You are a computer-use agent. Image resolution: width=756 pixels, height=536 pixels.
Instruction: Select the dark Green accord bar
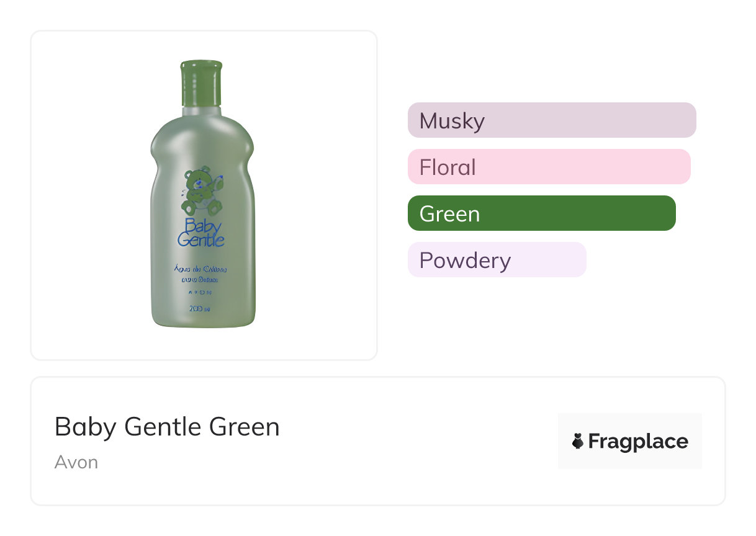point(542,213)
